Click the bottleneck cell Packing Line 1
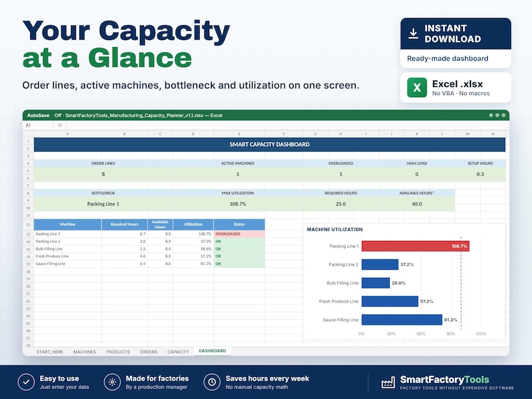Image resolution: width=532 pixels, height=399 pixels. [103, 204]
